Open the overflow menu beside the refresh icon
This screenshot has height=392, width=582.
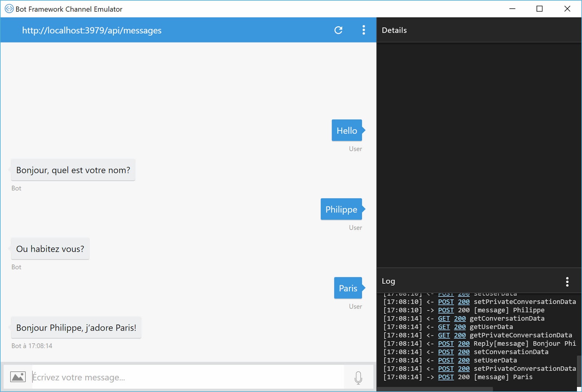(363, 30)
